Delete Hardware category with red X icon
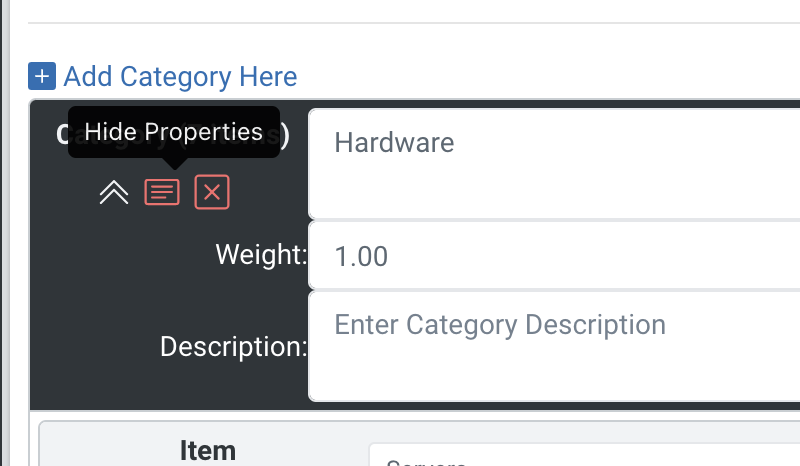Image resolution: width=800 pixels, height=466 pixels. [212, 192]
